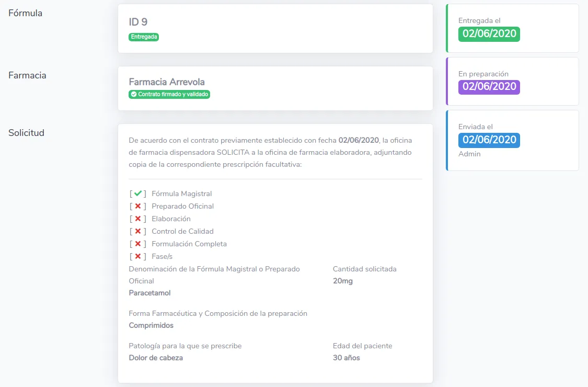The height and width of the screenshot is (387, 588).
Task: Click the purple En preparación date badge
Action: [x=489, y=87]
